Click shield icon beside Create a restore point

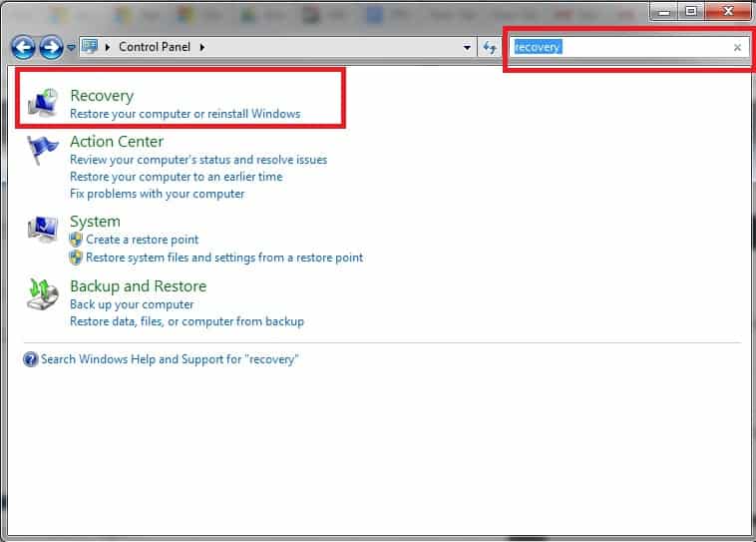pyautogui.click(x=76, y=240)
